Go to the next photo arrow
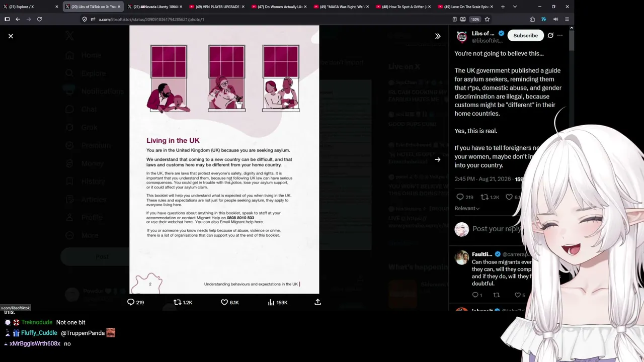The width and height of the screenshot is (644, 362). click(x=438, y=160)
